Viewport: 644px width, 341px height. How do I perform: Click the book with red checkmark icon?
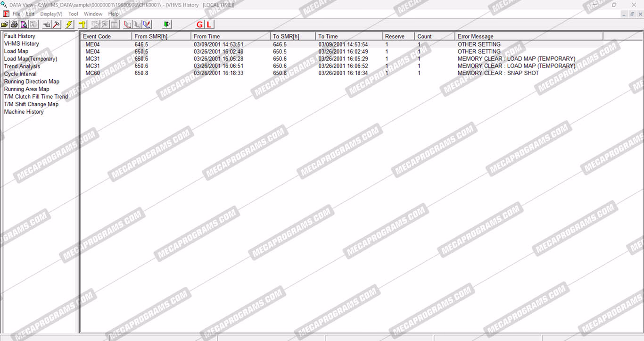(x=147, y=25)
